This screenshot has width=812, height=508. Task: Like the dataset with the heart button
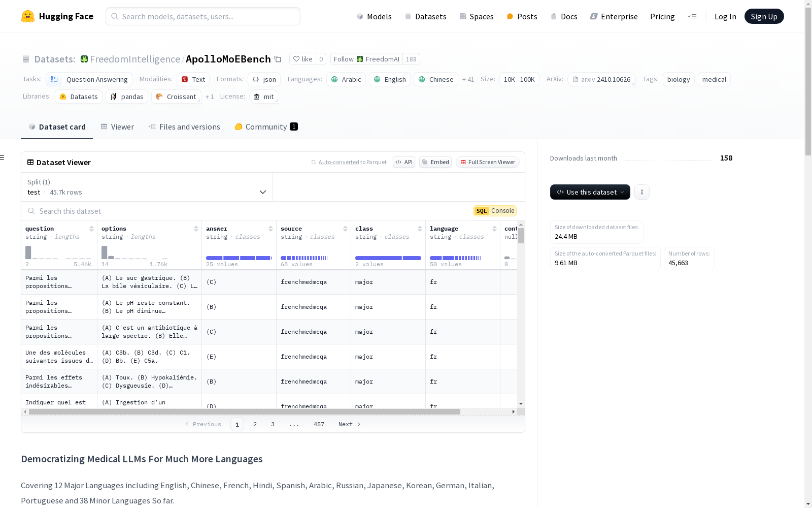point(302,59)
